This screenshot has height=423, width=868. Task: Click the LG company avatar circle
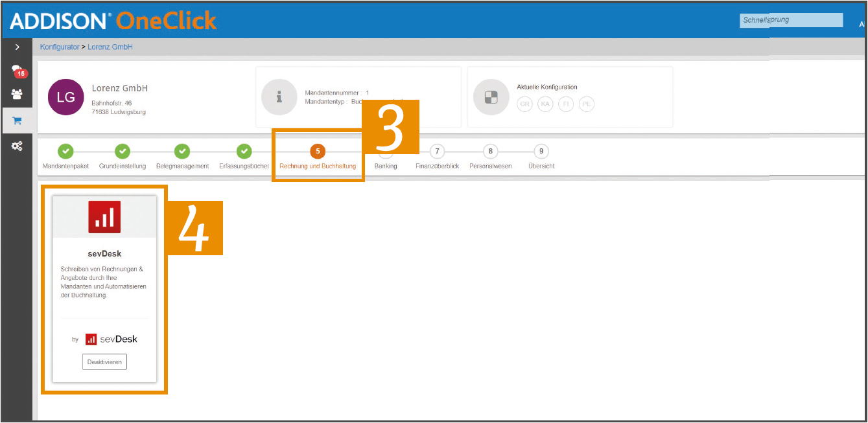tap(66, 97)
